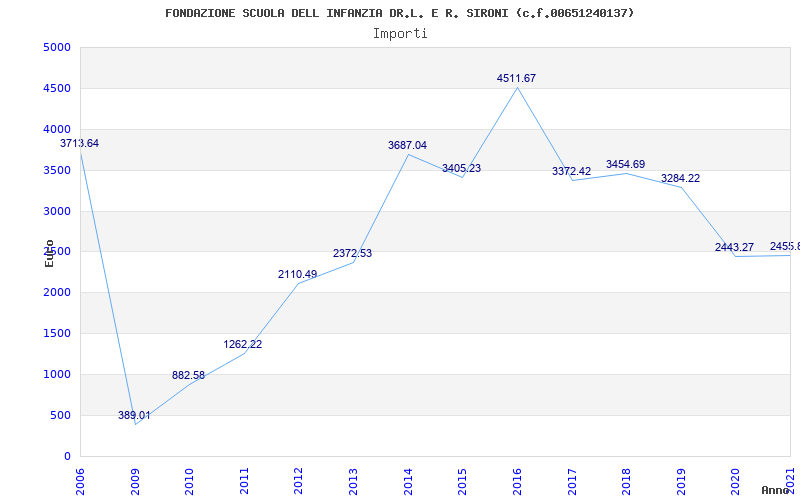Click x-axis year 2012

(x=298, y=482)
